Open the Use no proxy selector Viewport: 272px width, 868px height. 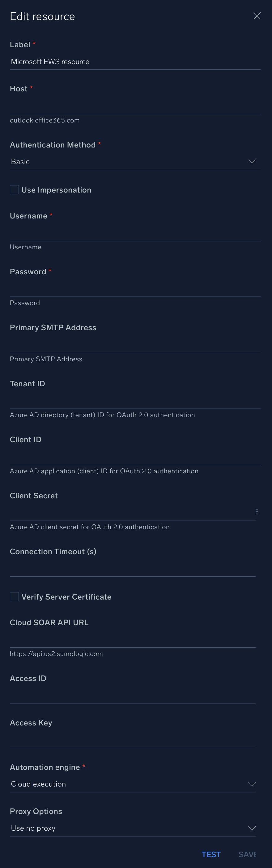(252, 828)
